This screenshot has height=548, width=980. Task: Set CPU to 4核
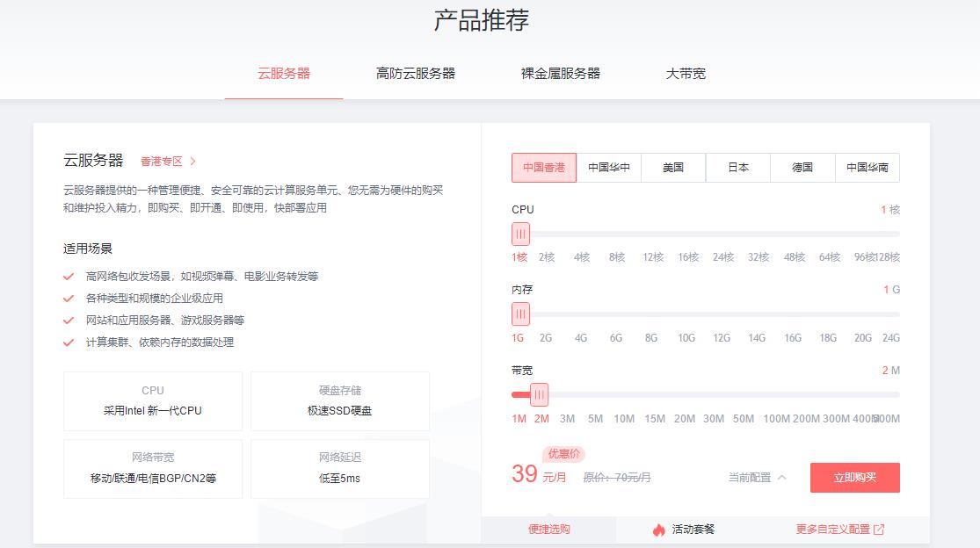(x=582, y=257)
